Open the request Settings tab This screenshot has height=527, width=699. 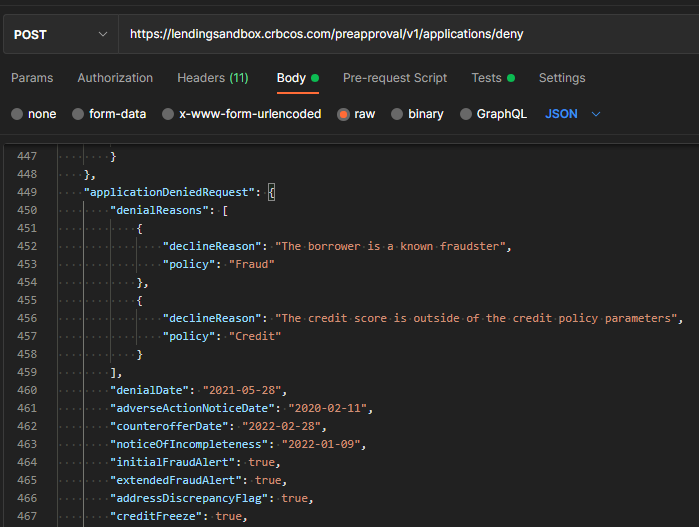tap(562, 78)
